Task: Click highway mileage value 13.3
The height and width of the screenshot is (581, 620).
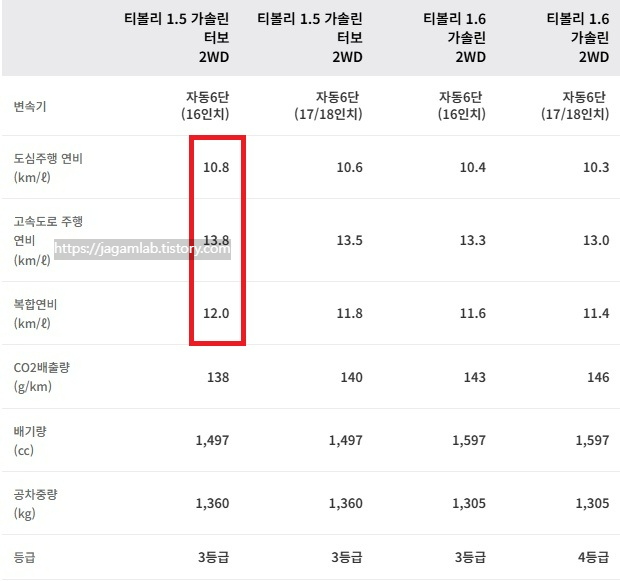Action: (x=473, y=240)
